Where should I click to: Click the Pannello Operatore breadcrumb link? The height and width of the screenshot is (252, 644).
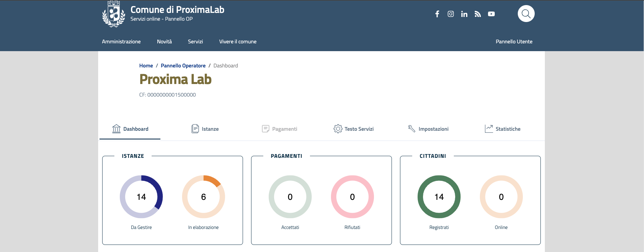tap(183, 66)
